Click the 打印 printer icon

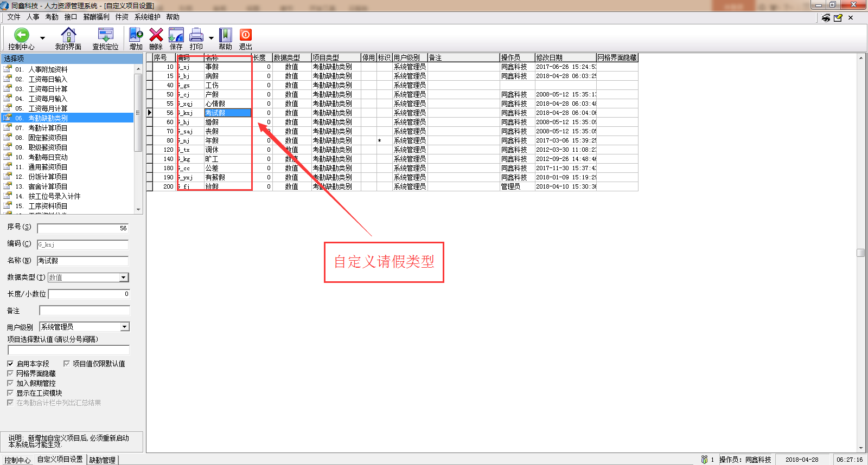pos(196,35)
